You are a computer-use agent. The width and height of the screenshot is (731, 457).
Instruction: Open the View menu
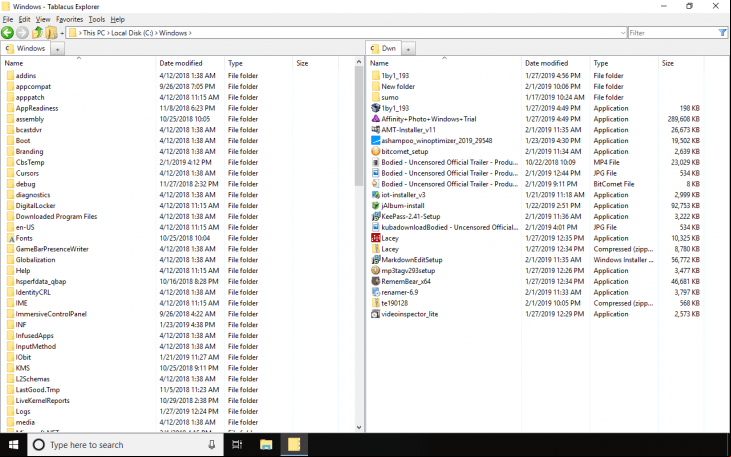point(43,20)
